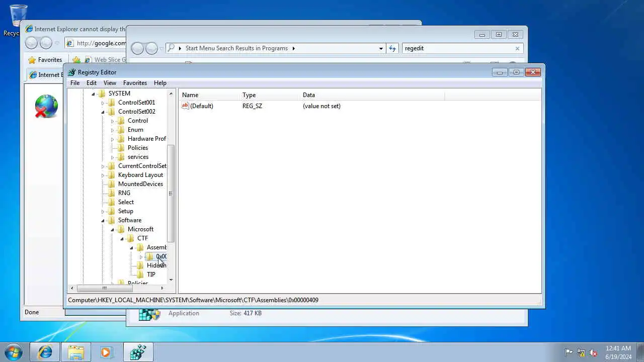Select the Enum key folder icon
Viewport: 644px width, 362px height.
point(121,130)
